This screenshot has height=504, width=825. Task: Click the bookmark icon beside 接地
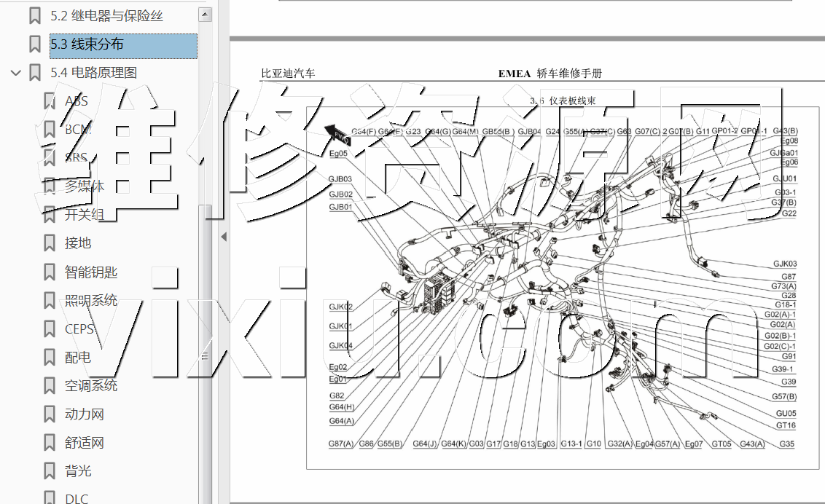(x=49, y=243)
